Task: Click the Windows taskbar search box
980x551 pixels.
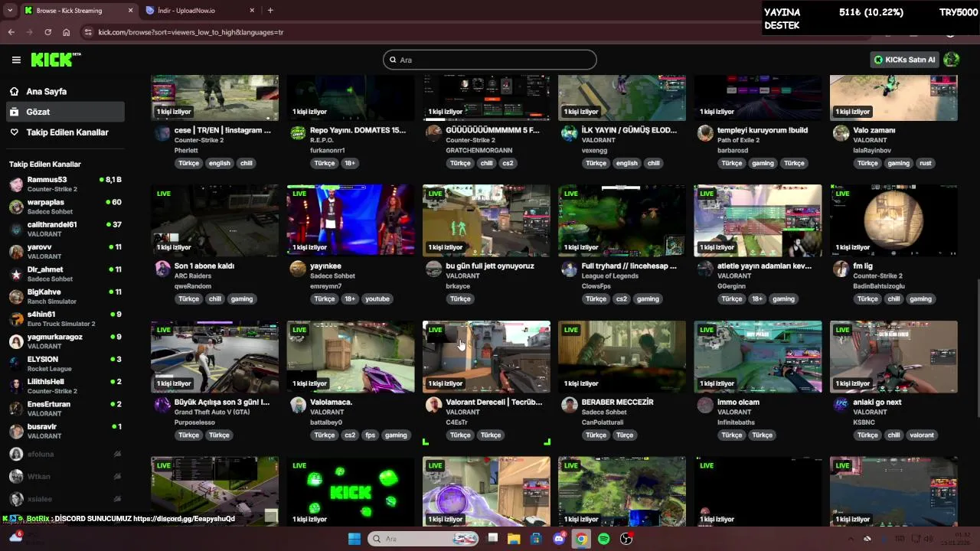Action: click(423, 539)
